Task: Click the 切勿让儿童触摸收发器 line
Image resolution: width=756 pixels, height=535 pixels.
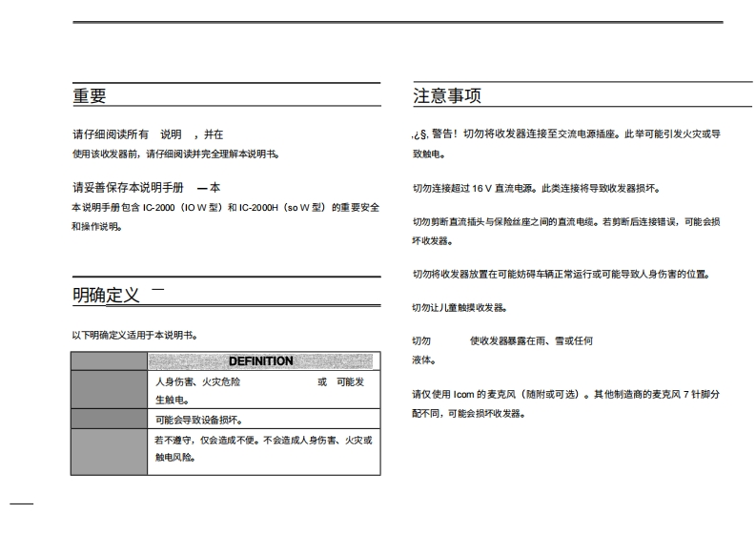Action: coord(459,307)
